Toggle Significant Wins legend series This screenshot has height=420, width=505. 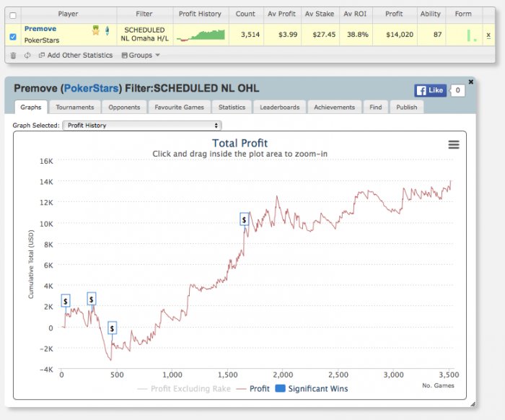click(312, 389)
